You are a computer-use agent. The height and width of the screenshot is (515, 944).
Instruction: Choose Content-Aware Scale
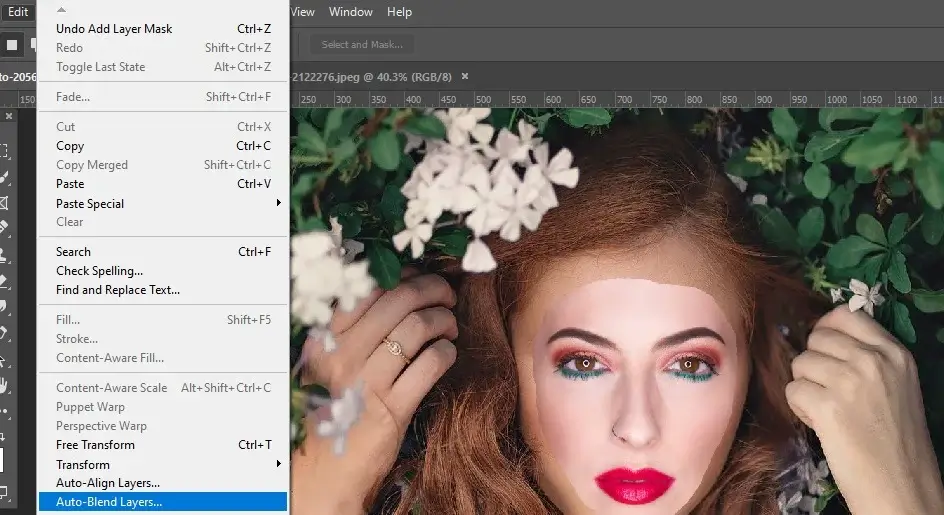click(163, 388)
